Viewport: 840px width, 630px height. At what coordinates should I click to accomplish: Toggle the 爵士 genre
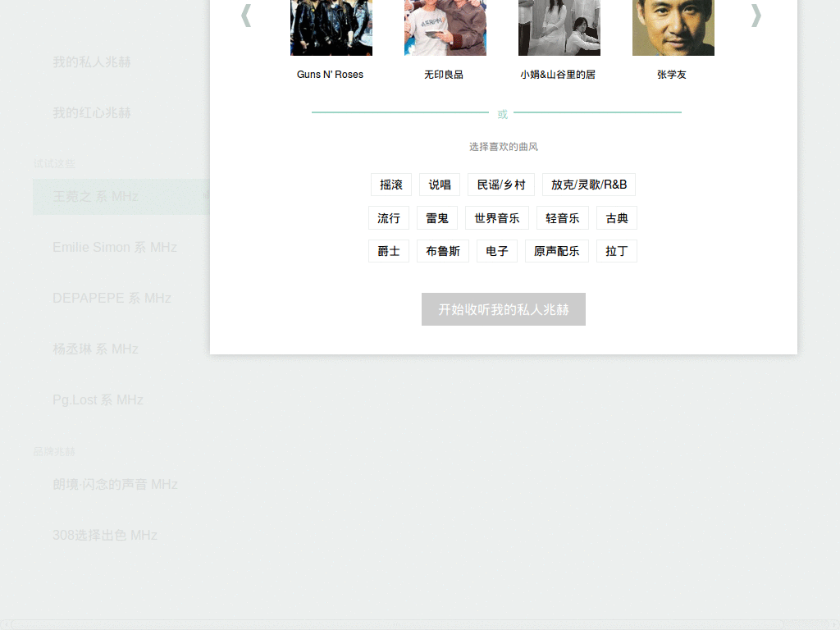tap(389, 251)
